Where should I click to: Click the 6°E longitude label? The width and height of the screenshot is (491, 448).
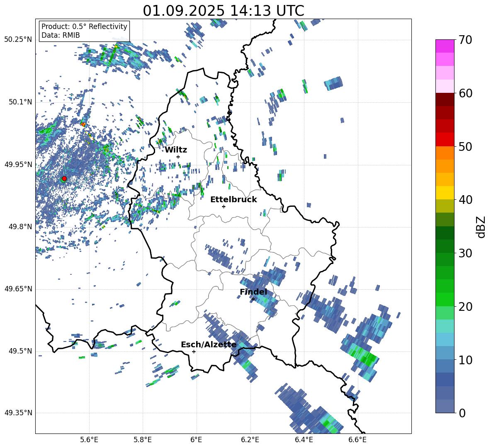click(196, 440)
